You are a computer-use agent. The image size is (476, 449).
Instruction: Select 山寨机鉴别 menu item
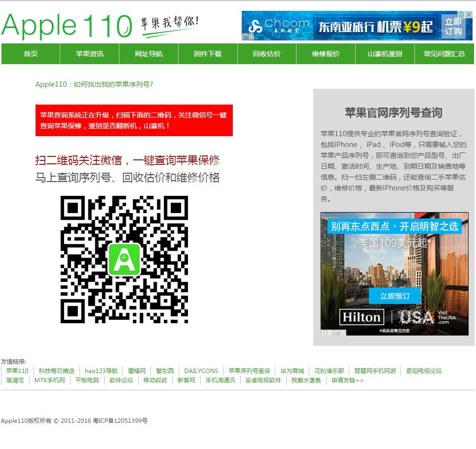coord(385,54)
